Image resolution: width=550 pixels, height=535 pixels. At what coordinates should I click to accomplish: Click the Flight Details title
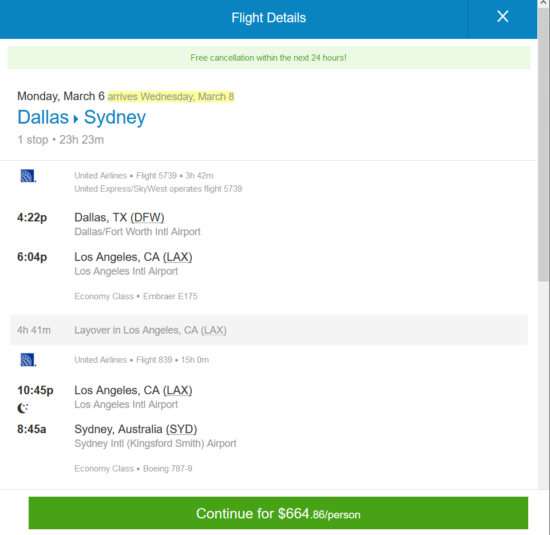tap(269, 18)
